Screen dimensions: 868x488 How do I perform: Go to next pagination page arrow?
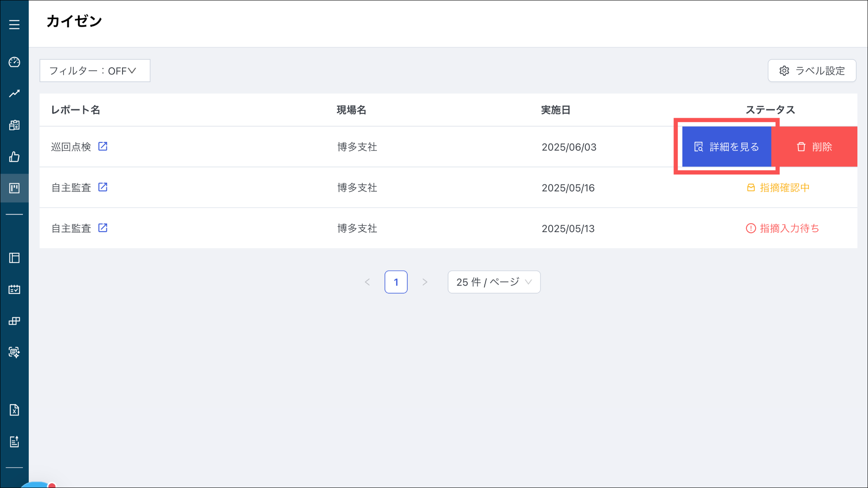425,282
